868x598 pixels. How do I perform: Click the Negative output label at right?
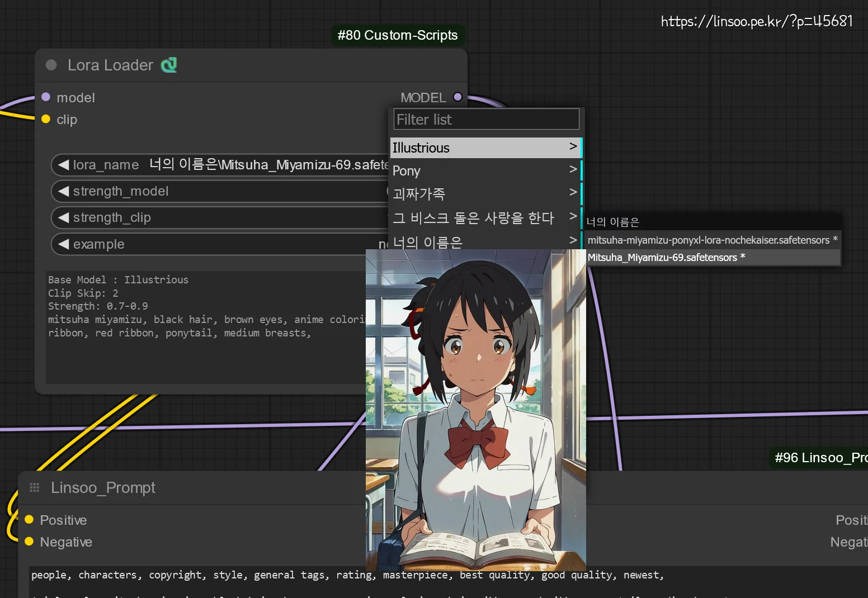pyautogui.click(x=848, y=542)
